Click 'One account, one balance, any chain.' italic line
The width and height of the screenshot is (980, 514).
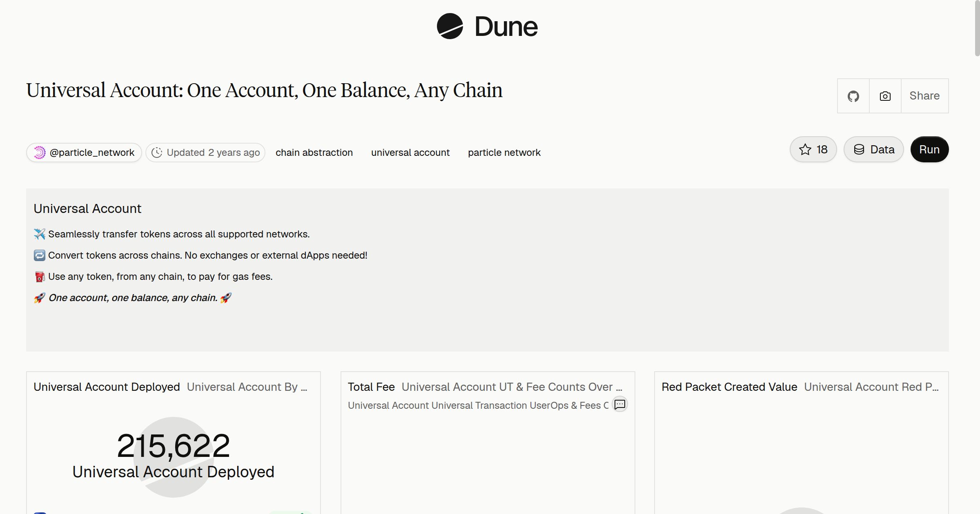(x=133, y=298)
